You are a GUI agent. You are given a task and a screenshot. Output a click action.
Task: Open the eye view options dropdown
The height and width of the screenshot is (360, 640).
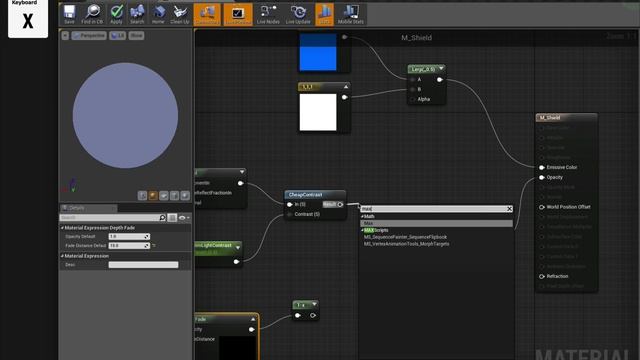184,218
